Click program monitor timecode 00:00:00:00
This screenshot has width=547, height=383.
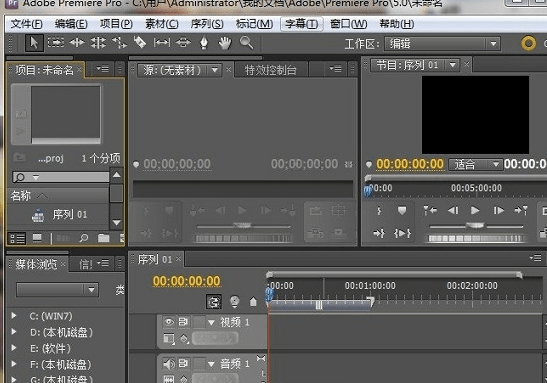pos(410,164)
